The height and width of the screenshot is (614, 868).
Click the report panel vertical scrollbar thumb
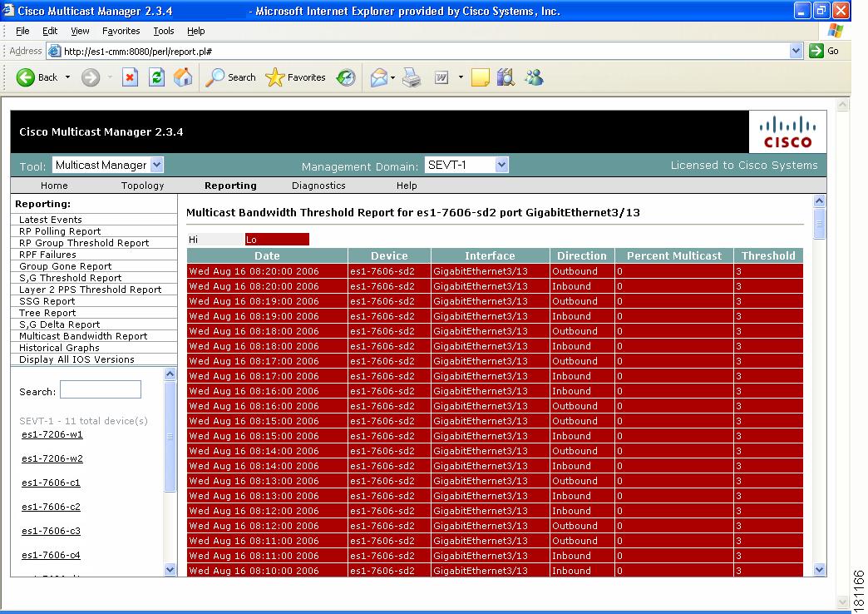tap(820, 225)
